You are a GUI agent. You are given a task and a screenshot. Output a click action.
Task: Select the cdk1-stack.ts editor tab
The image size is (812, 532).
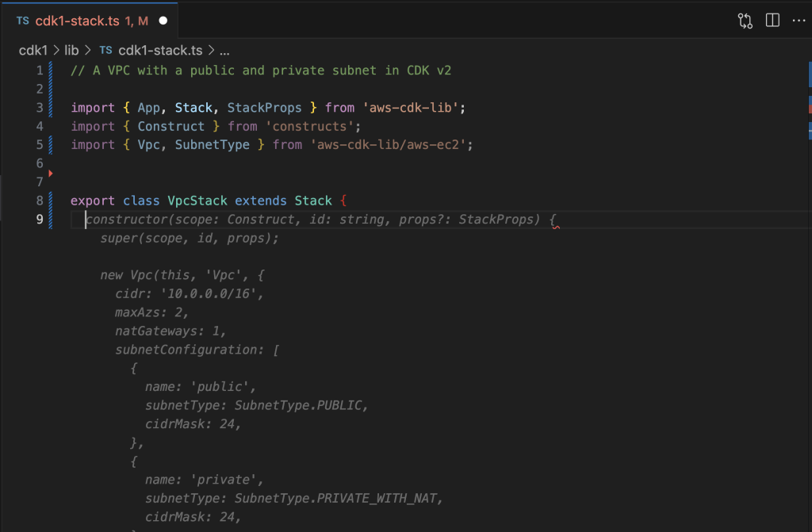pos(90,21)
